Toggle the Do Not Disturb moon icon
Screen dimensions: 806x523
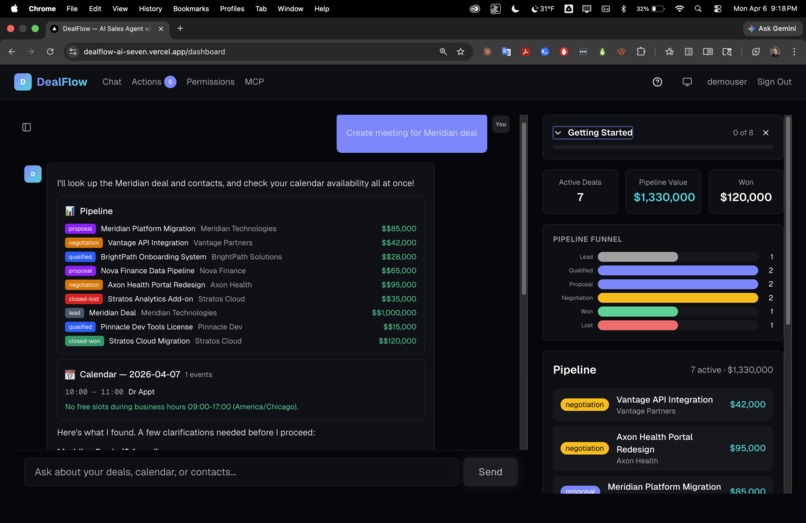pyautogui.click(x=515, y=9)
